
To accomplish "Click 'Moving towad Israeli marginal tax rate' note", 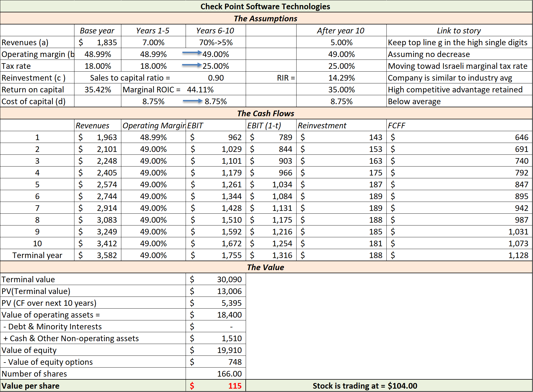I will (x=457, y=66).
